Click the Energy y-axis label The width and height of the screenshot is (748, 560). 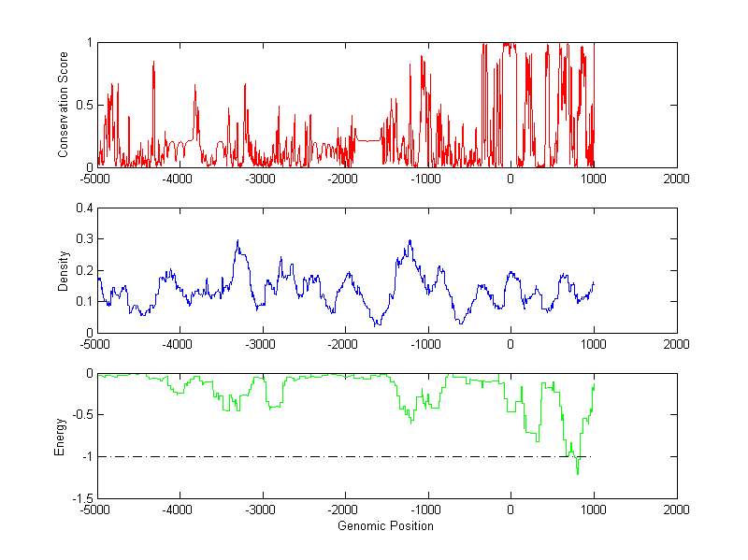[60, 436]
